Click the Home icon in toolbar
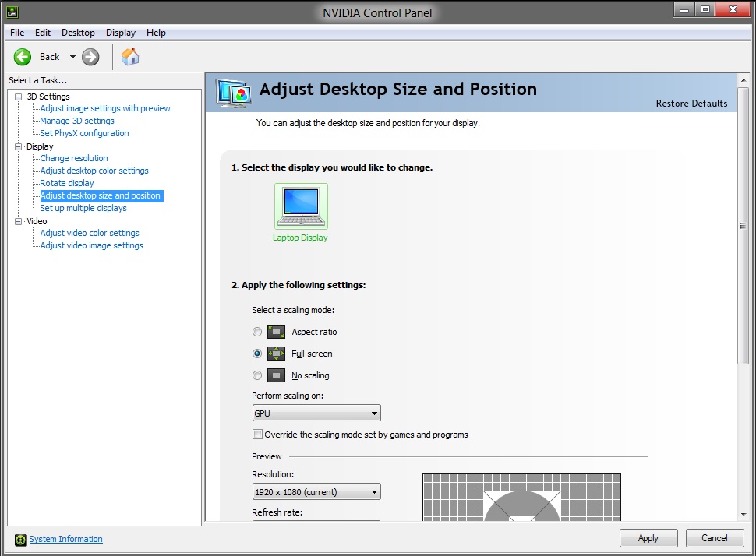756x556 pixels. point(130,56)
